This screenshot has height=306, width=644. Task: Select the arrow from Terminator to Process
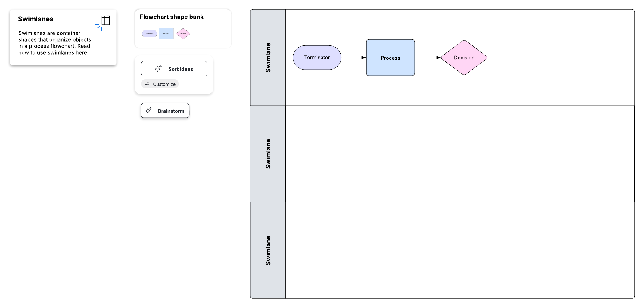353,58
